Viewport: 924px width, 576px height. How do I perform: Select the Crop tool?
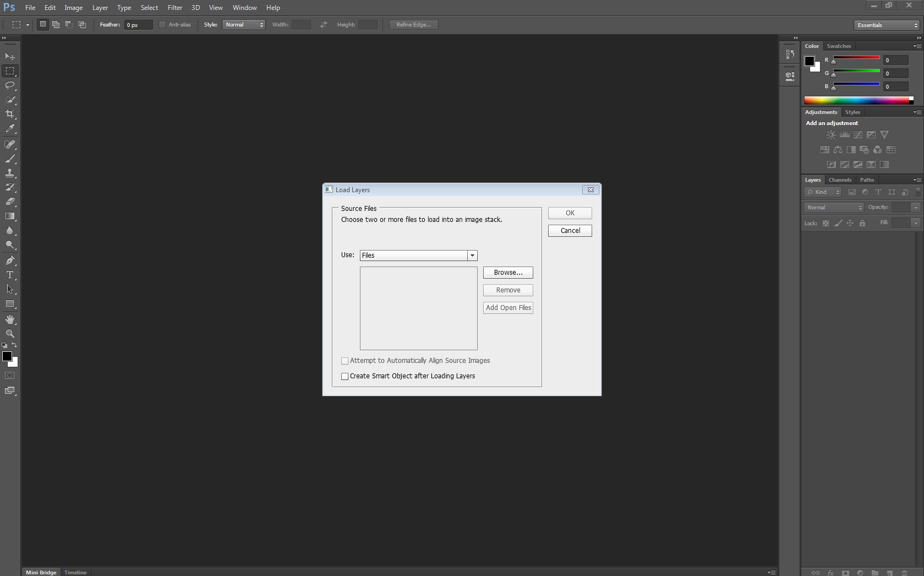10,114
